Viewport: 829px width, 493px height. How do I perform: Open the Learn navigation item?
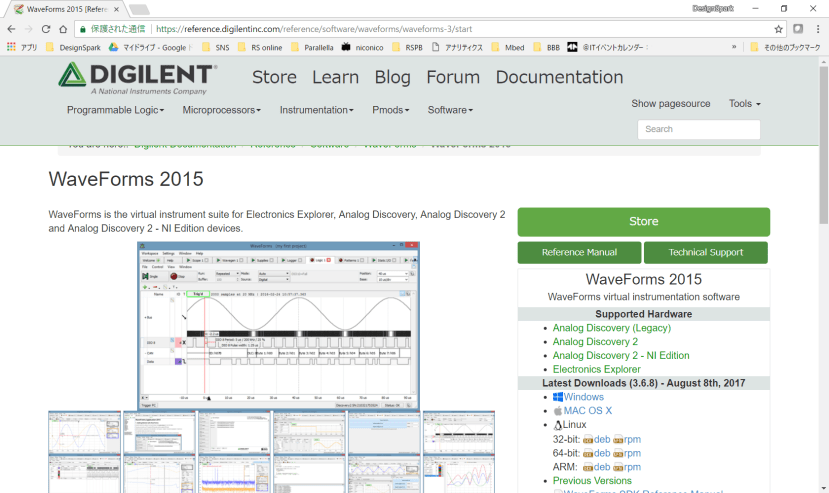point(336,77)
